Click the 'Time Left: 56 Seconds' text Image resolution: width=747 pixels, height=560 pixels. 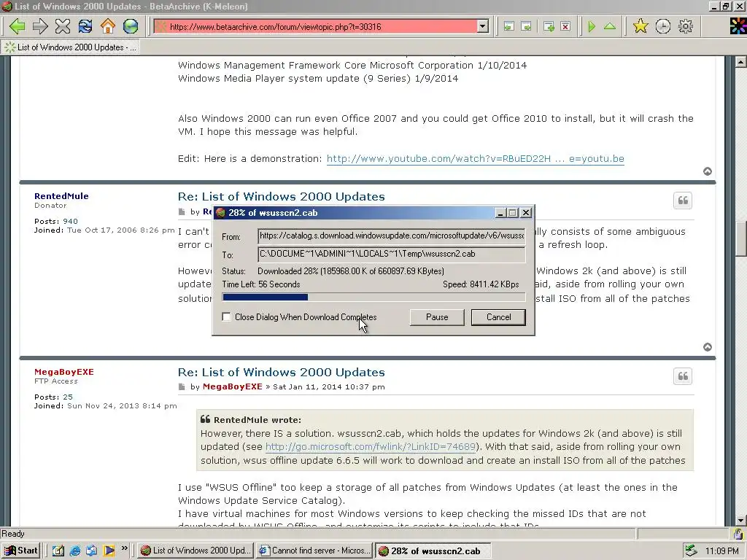pos(261,284)
